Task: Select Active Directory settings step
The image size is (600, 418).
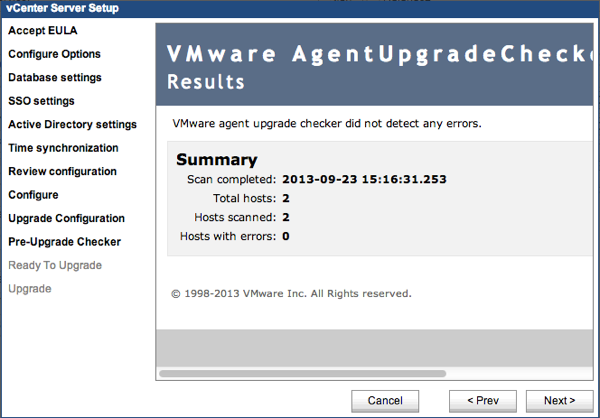Action: pos(72,124)
